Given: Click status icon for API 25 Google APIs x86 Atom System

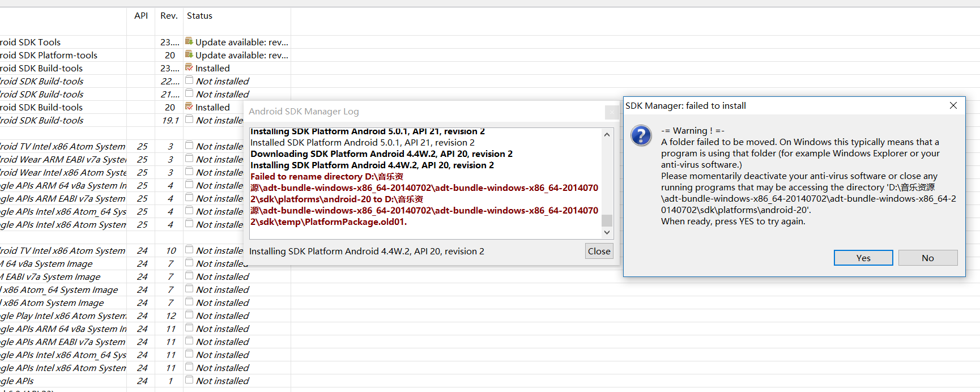Looking at the screenshot, I should pos(189,224).
